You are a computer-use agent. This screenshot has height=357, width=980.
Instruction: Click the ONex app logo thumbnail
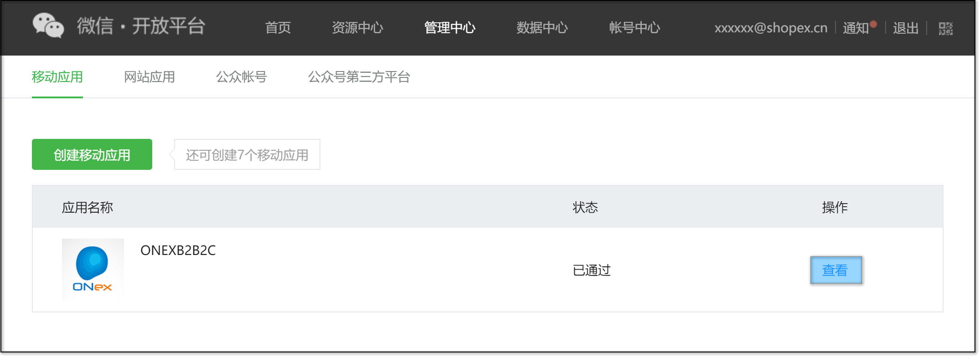93,270
